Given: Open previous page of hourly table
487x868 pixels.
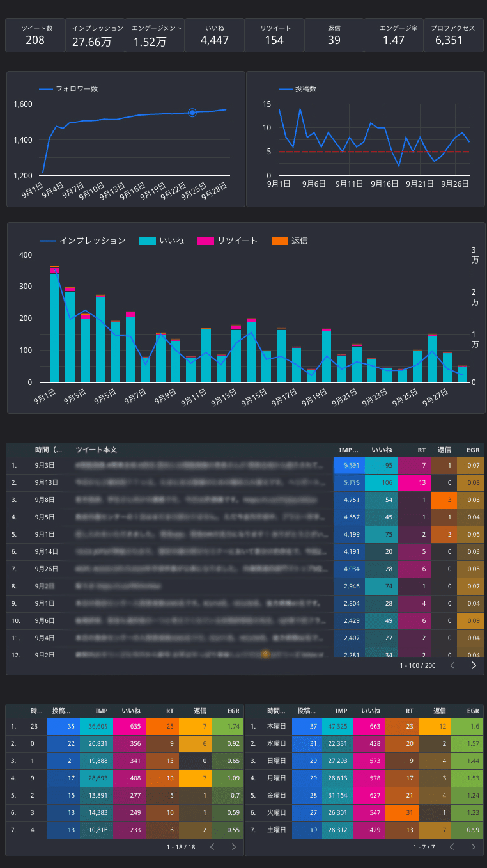Looking at the screenshot, I should (212, 846).
